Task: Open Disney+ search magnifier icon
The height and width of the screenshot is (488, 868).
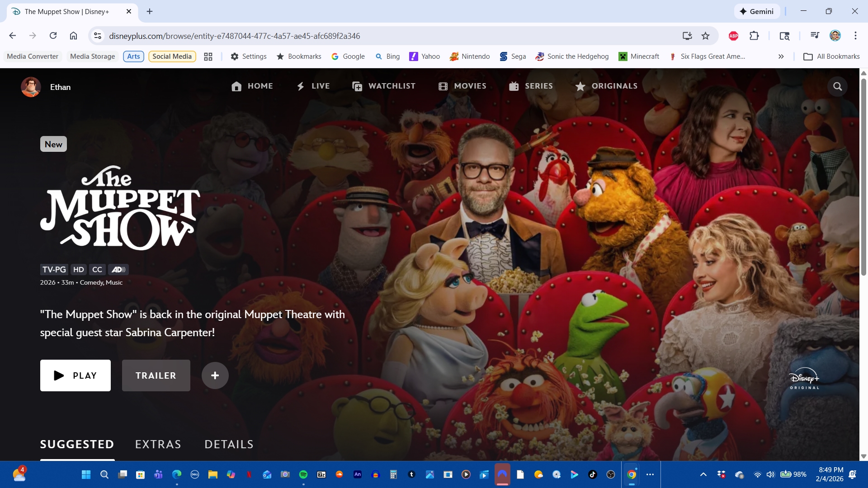Action: [837, 86]
